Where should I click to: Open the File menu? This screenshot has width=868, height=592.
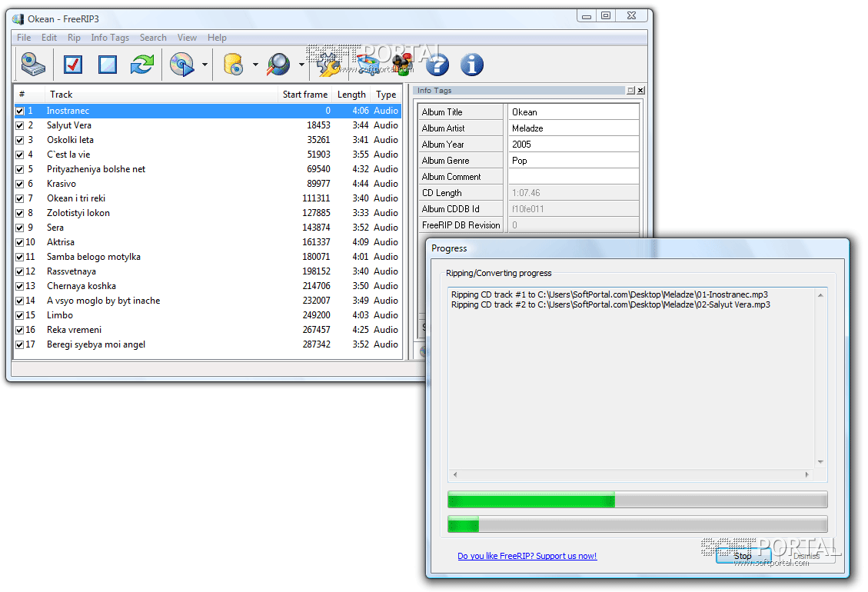click(24, 38)
